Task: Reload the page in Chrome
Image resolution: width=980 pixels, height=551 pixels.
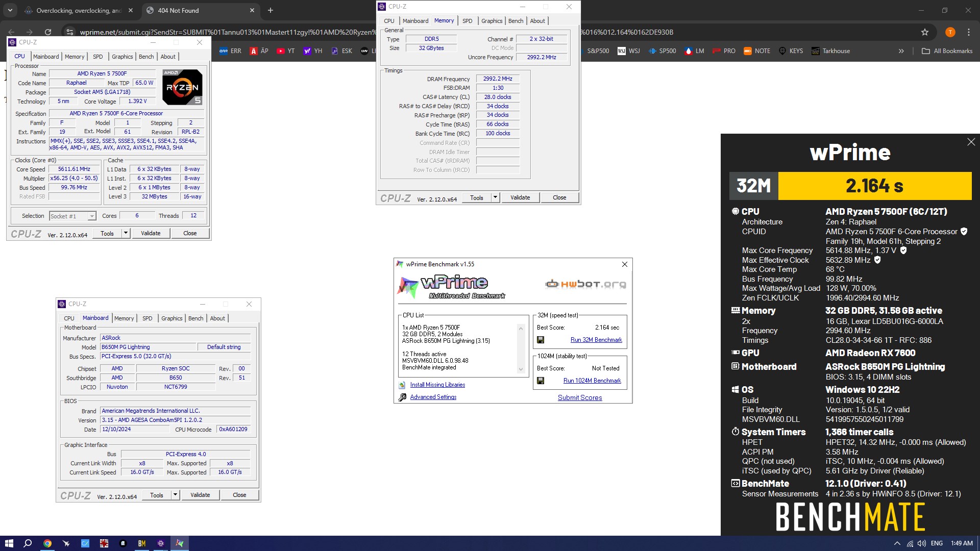Action: pos(48,32)
